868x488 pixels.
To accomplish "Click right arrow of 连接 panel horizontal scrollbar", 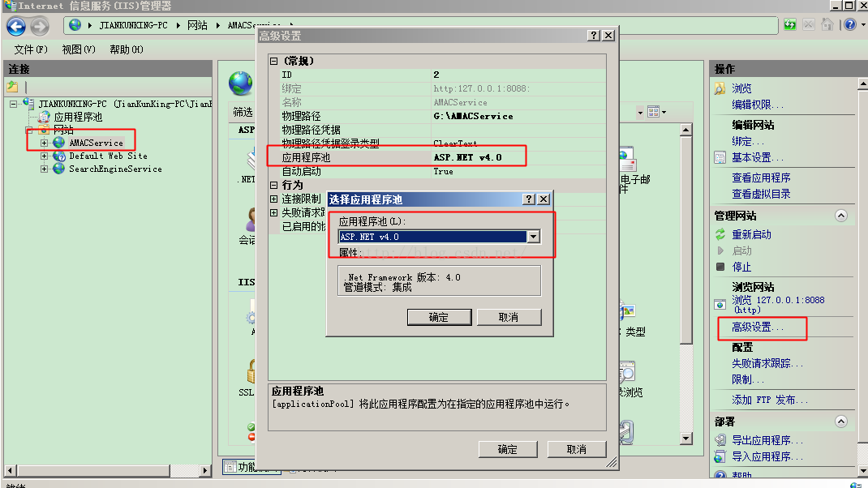I will pyautogui.click(x=204, y=470).
